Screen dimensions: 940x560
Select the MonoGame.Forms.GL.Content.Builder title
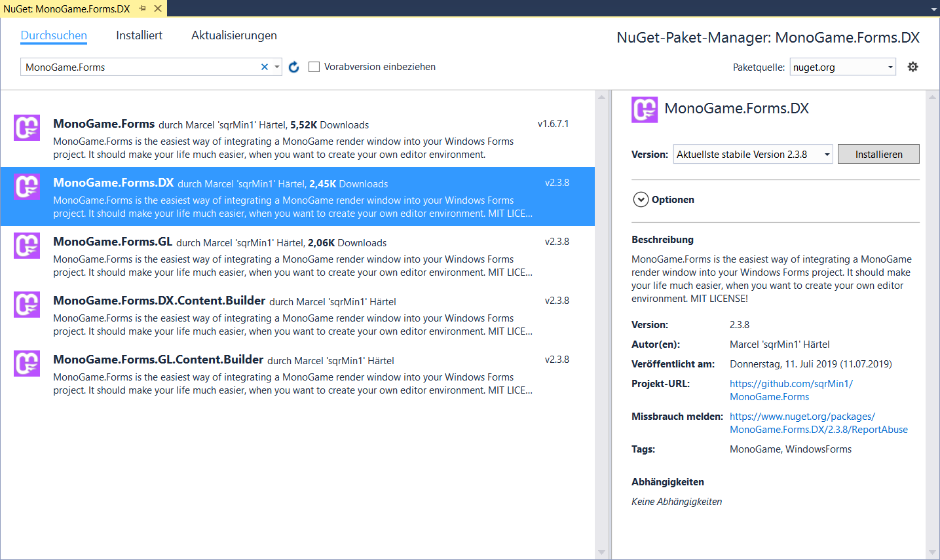[x=158, y=360]
